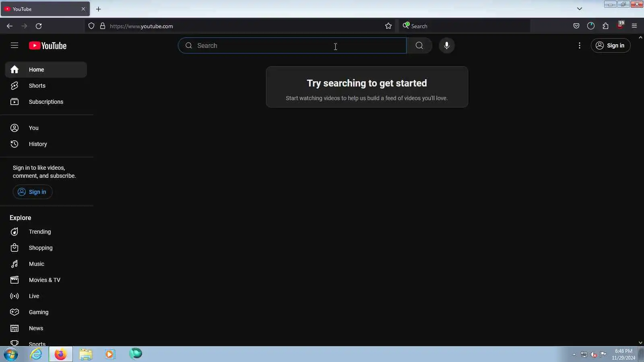This screenshot has width=644, height=362.
Task: Open Home in the sidebar
Action: 46,70
